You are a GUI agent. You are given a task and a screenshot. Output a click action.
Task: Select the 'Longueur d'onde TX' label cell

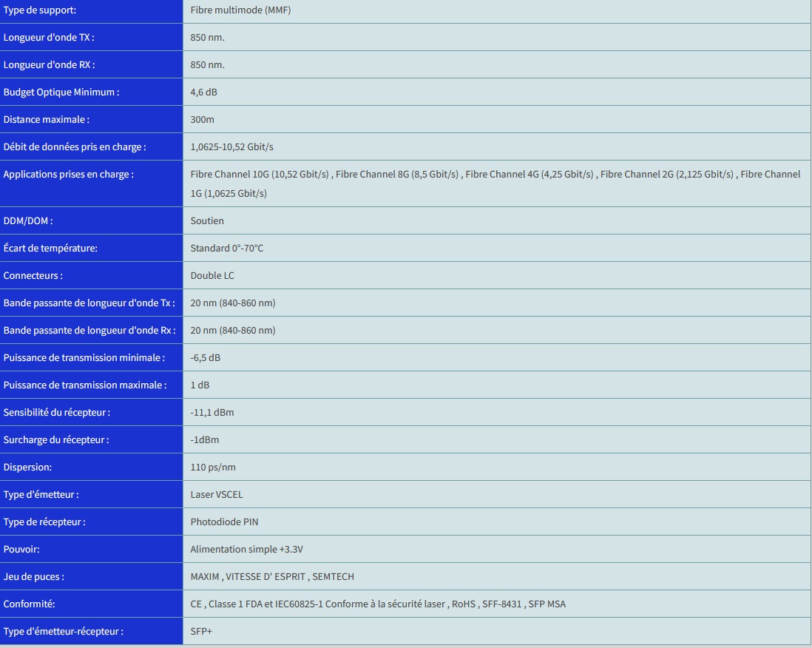[x=49, y=38]
